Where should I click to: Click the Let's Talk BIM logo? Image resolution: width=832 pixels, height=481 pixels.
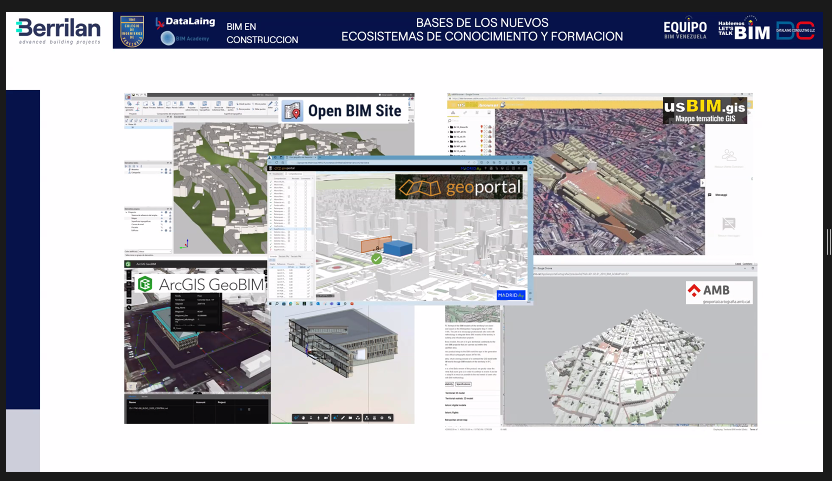744,29
